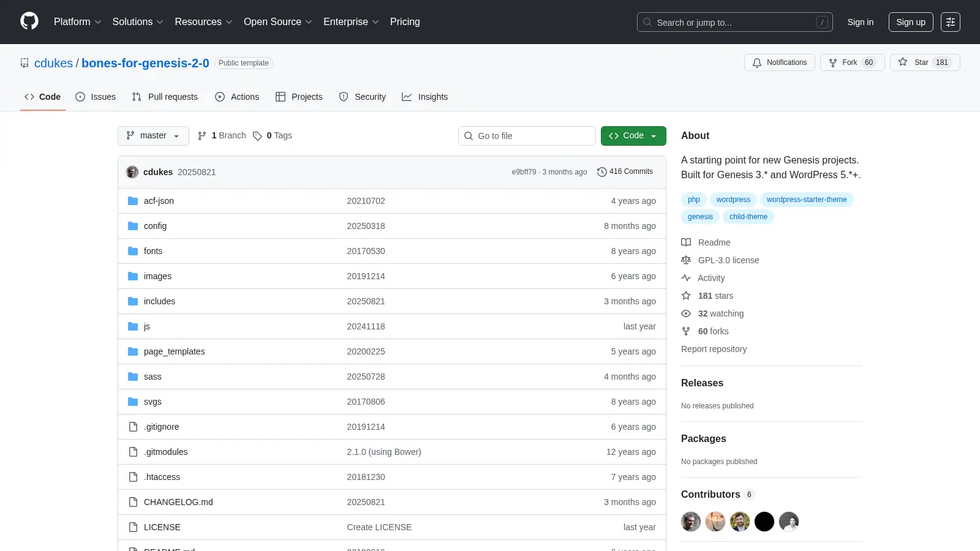Switch to the Projects tab
This screenshot has width=980, height=551.
pos(299,97)
